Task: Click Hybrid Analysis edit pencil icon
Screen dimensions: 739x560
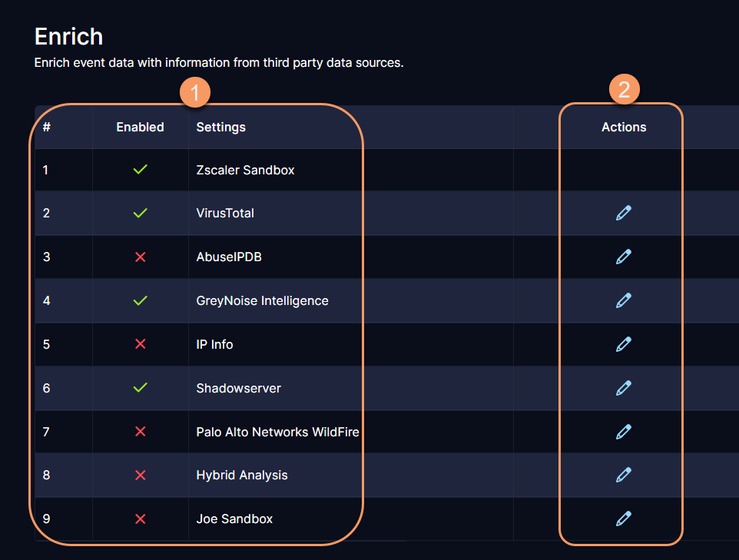Action: (624, 475)
